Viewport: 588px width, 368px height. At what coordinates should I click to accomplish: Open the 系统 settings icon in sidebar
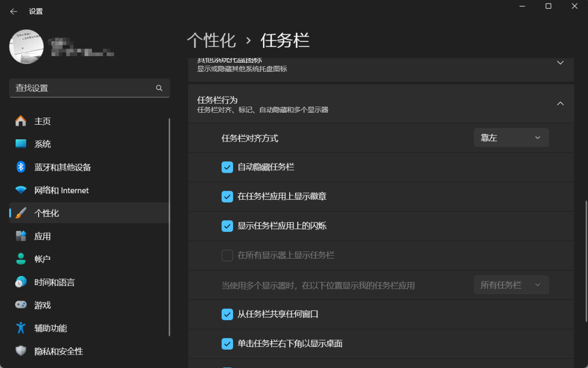(20, 144)
